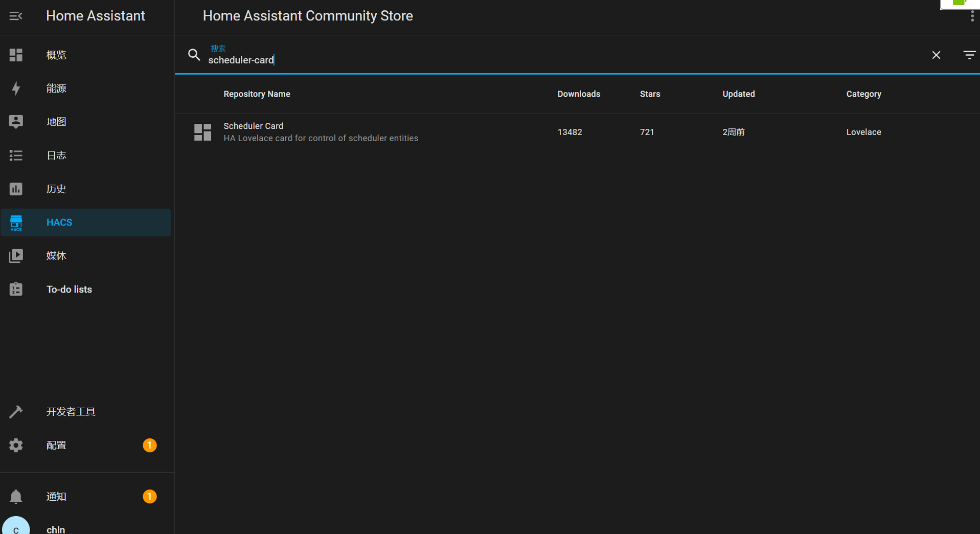Sort by Downloads column header

coord(579,94)
